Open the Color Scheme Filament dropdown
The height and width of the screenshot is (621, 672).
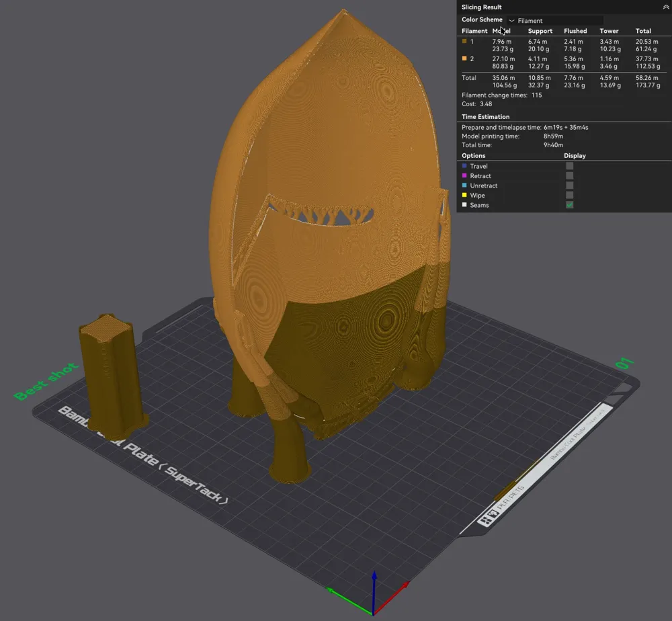tap(556, 21)
